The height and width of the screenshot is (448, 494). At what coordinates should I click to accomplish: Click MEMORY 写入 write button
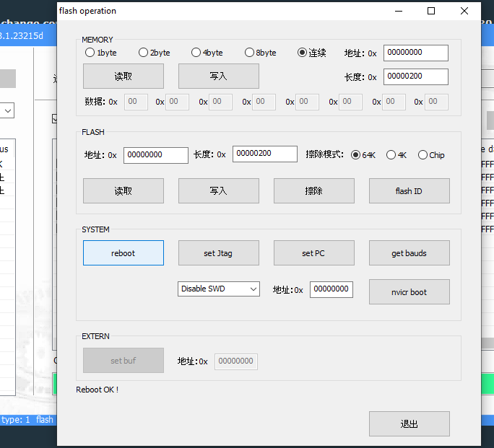point(219,76)
